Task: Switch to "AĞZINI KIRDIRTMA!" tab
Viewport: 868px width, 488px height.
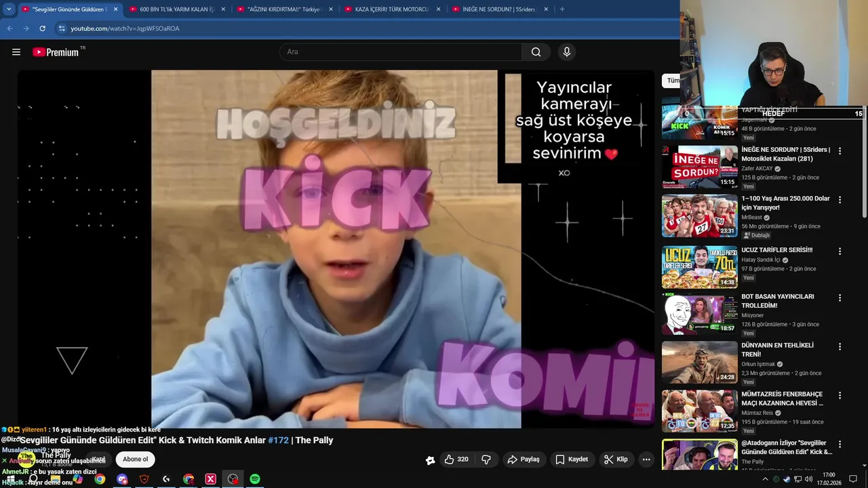Action: point(285,9)
